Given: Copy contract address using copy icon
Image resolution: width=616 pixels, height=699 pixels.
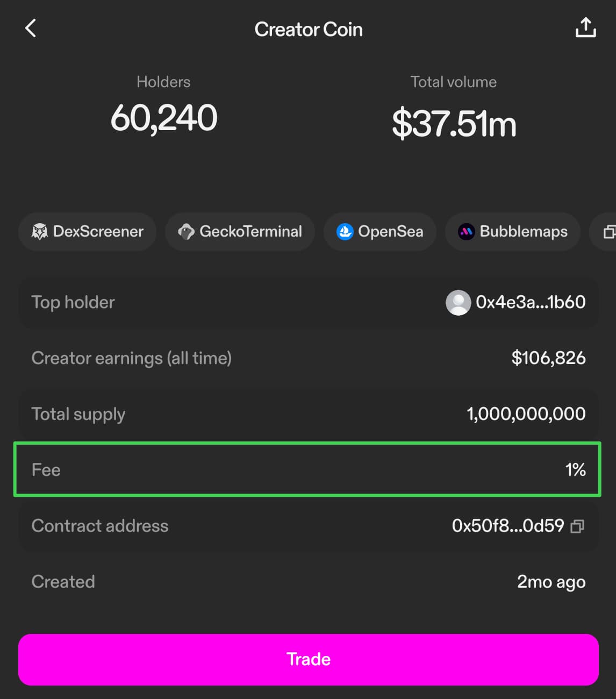Looking at the screenshot, I should coord(577,526).
